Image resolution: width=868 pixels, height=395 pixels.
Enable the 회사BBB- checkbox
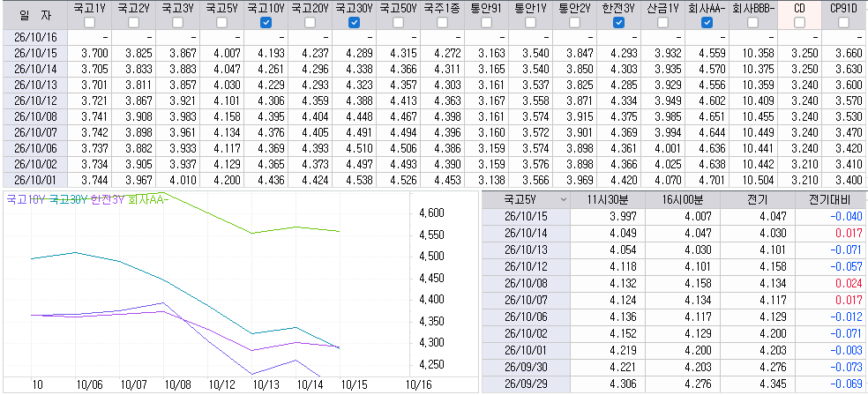[x=752, y=23]
